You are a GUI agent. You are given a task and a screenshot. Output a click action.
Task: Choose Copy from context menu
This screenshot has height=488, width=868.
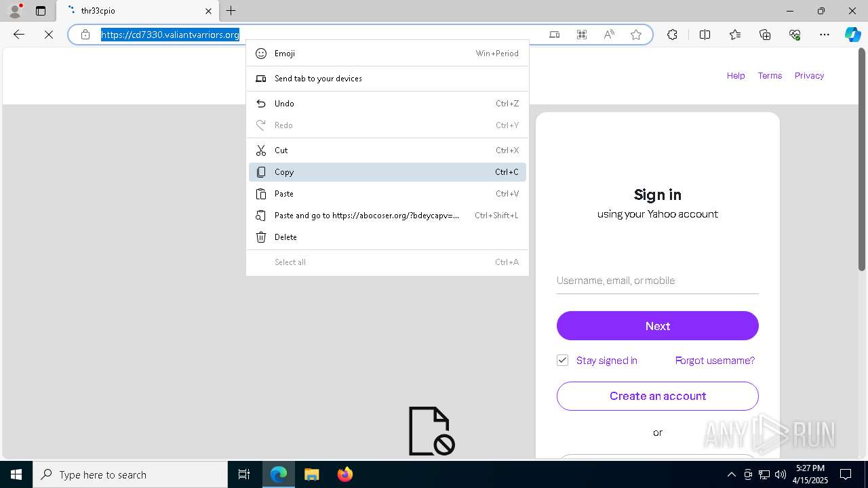(x=387, y=172)
